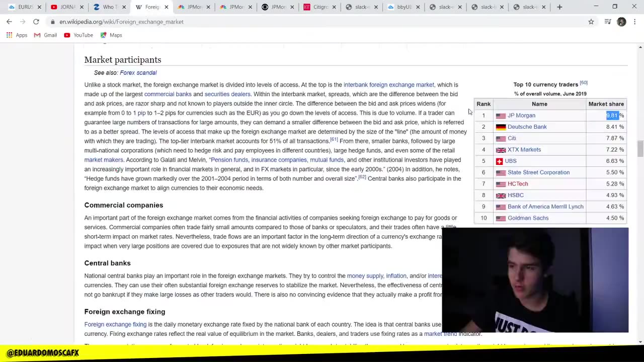Open the Foreign exchange fixing link
This screenshot has height=362, width=644.
coord(115,325)
